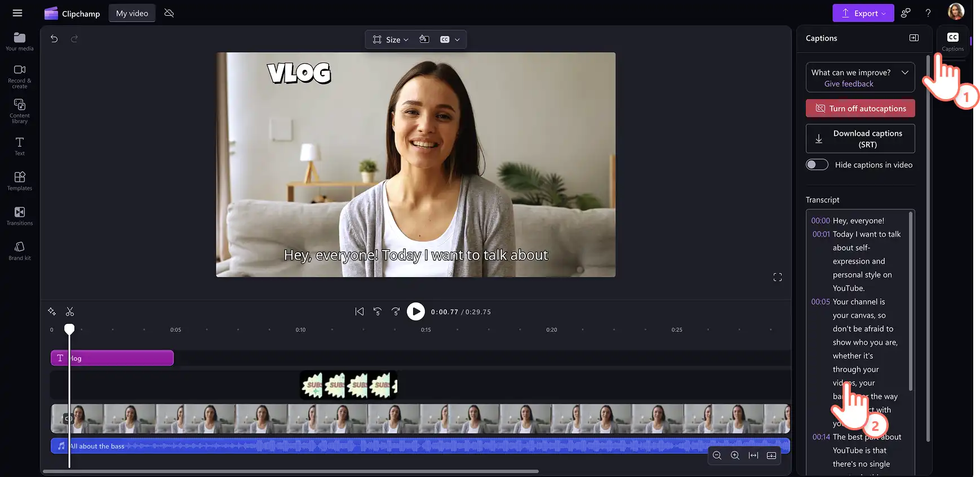The image size is (980, 477).
Task: Rewind five seconds
Action: (378, 311)
